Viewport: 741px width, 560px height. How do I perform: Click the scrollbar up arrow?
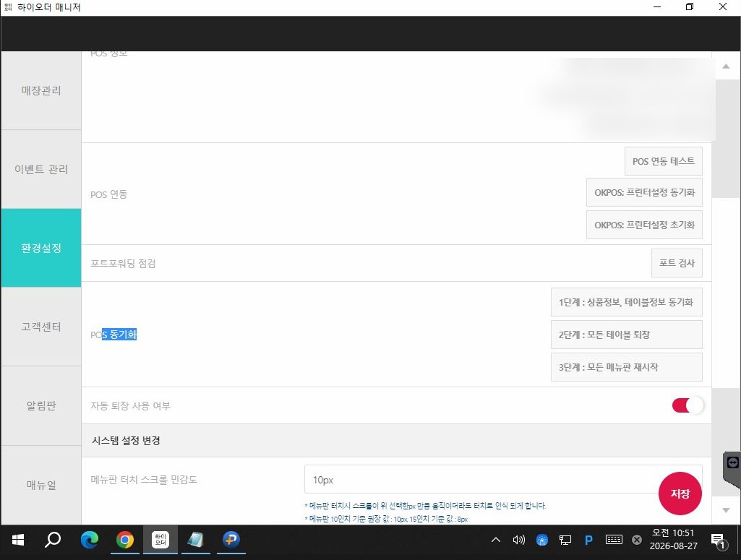(726, 66)
